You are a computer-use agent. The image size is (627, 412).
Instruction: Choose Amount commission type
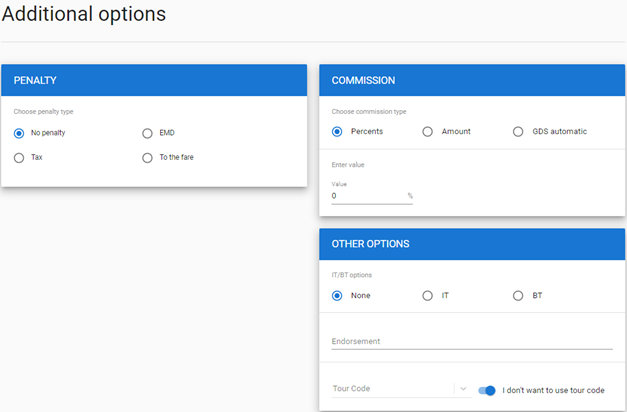[x=427, y=132]
